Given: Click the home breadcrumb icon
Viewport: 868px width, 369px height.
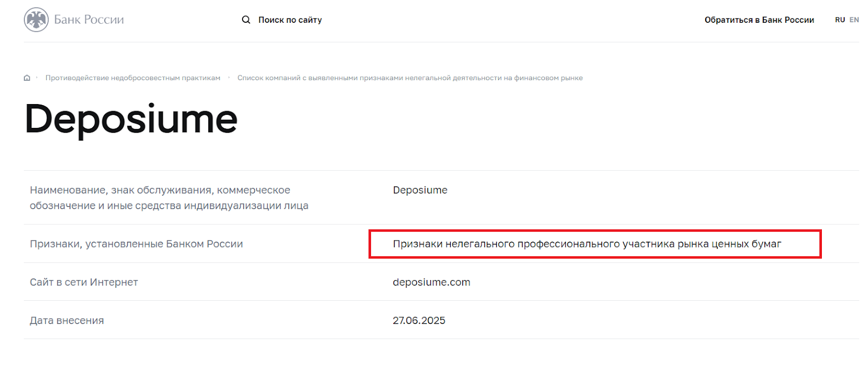Looking at the screenshot, I should point(27,78).
